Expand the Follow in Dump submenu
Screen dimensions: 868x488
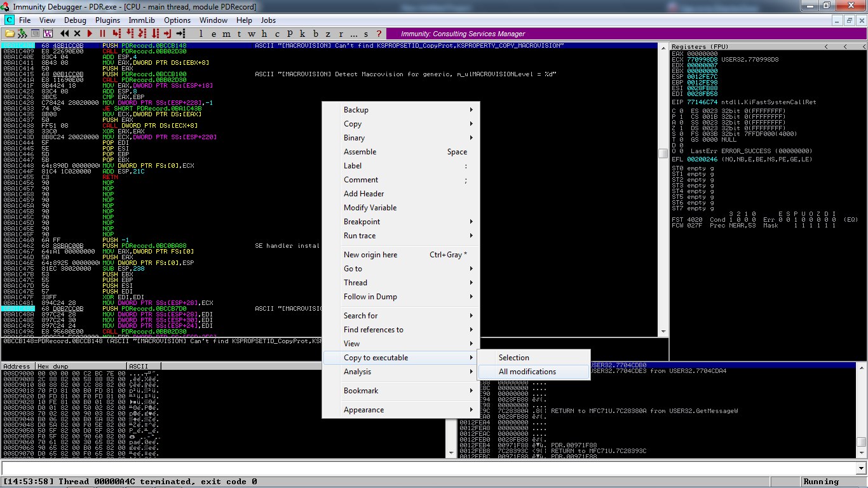pyautogui.click(x=401, y=297)
